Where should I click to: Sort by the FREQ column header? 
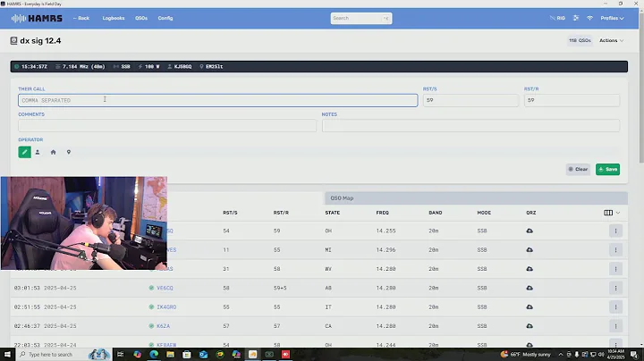(x=383, y=213)
